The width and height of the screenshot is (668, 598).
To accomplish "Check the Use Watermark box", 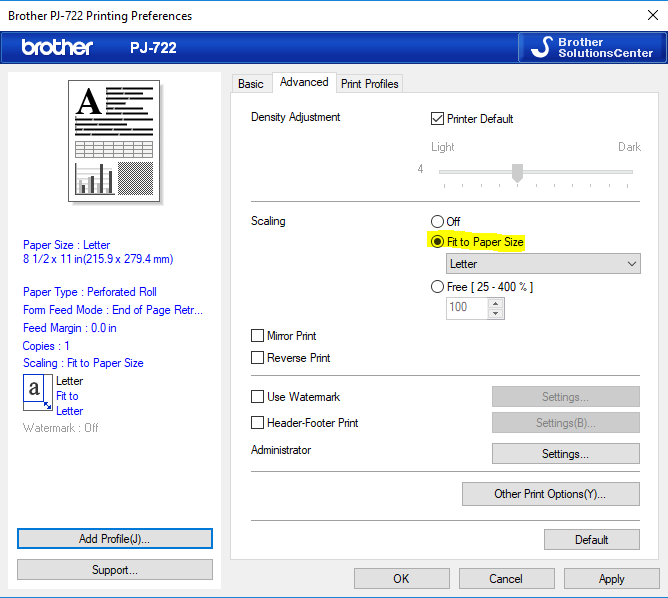I will click(257, 397).
